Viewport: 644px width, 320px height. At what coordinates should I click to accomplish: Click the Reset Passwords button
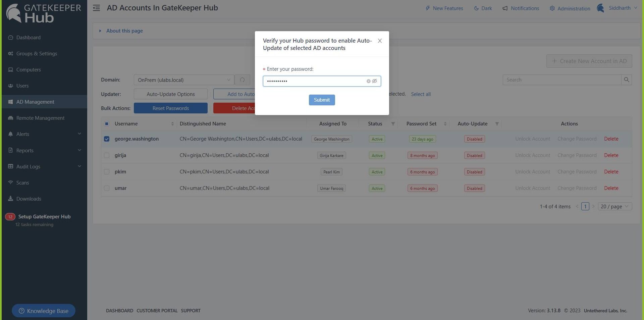(170, 108)
